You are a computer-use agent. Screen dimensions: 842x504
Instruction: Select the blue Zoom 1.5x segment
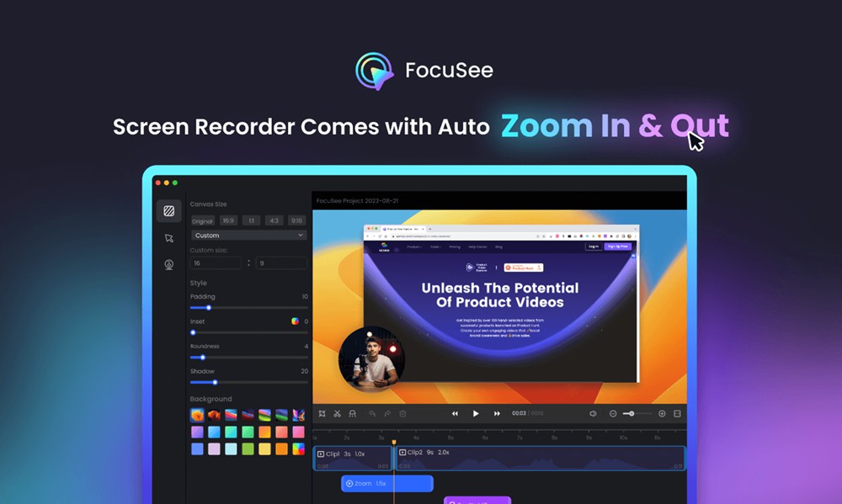387,484
